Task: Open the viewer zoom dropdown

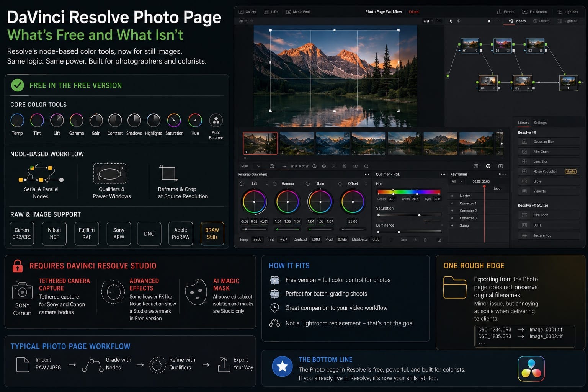Action: point(245,21)
